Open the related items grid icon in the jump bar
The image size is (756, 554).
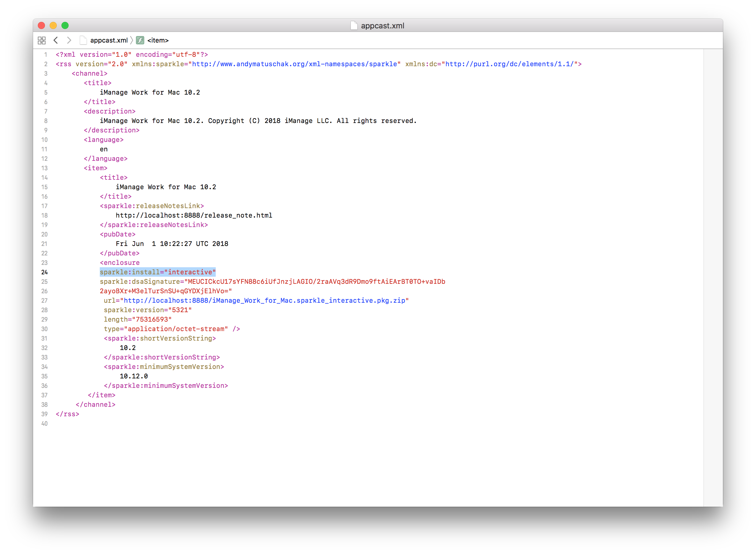pyautogui.click(x=42, y=40)
